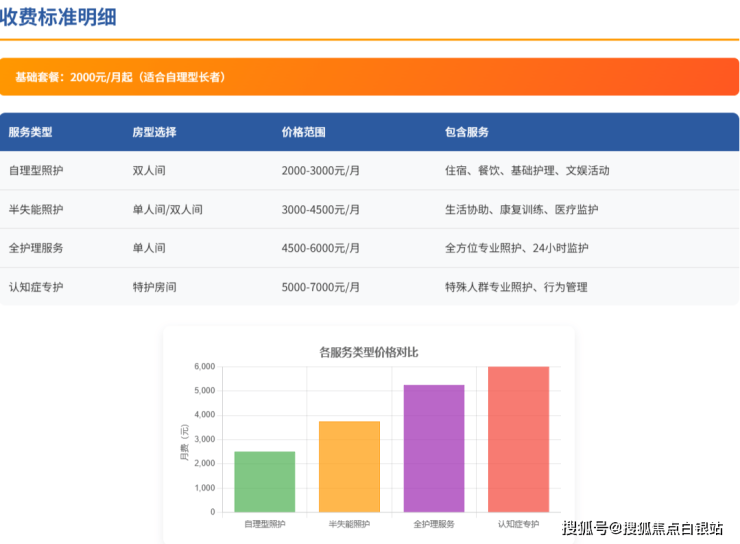Click the 特护房间 room type cell

pos(154,287)
